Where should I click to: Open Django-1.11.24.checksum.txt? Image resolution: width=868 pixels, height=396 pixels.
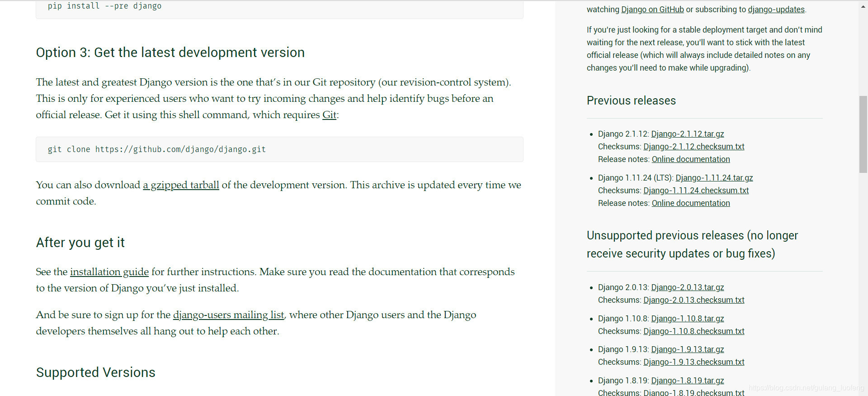coord(696,191)
